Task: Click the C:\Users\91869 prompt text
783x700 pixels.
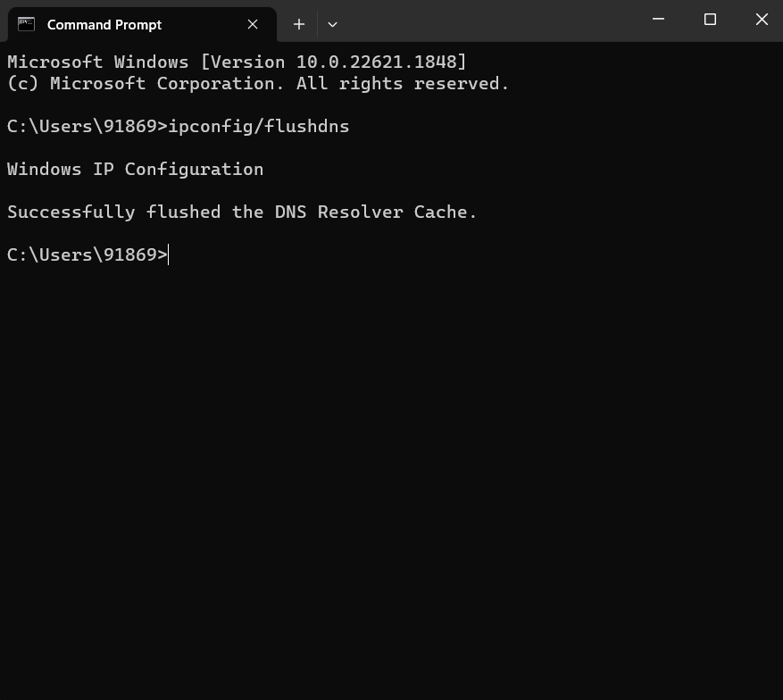Action: click(x=80, y=254)
